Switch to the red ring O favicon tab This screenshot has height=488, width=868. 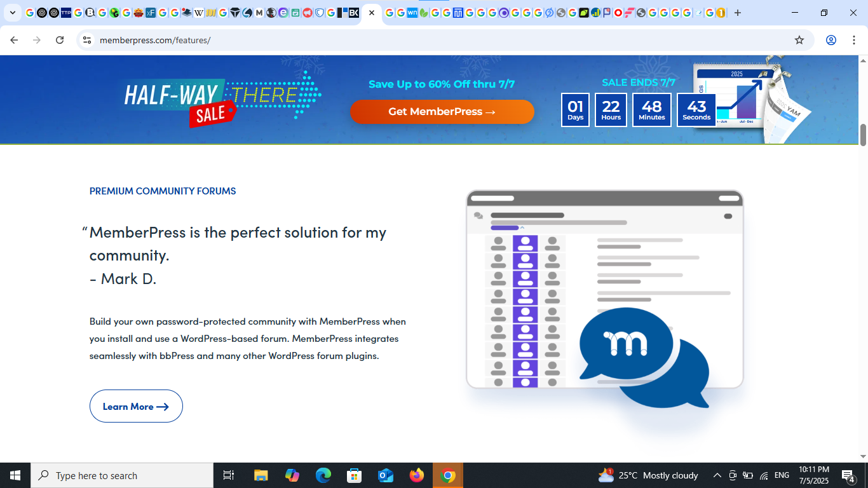(x=618, y=13)
